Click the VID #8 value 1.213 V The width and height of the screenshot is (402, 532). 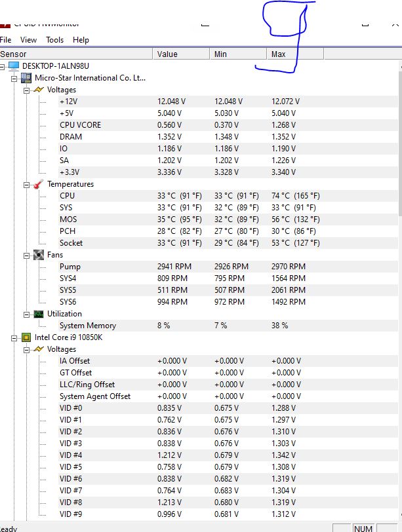tap(169, 502)
